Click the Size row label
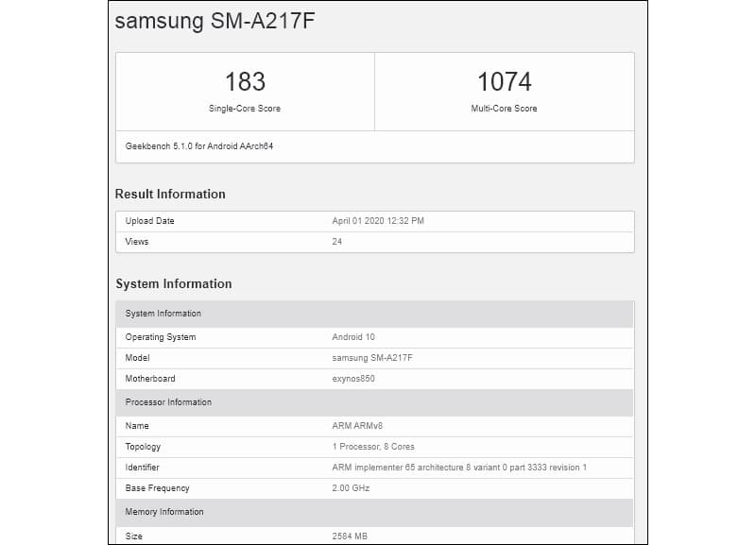The height and width of the screenshot is (545, 756). click(x=133, y=536)
